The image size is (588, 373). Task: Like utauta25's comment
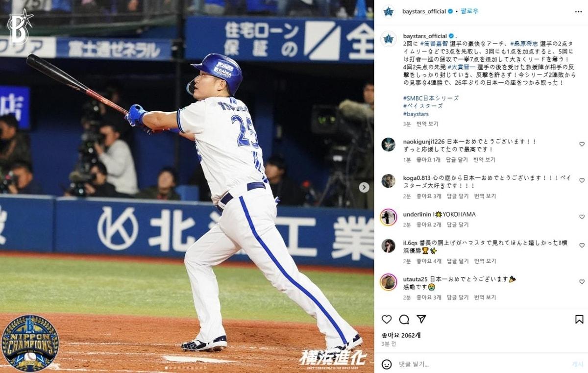(x=582, y=282)
